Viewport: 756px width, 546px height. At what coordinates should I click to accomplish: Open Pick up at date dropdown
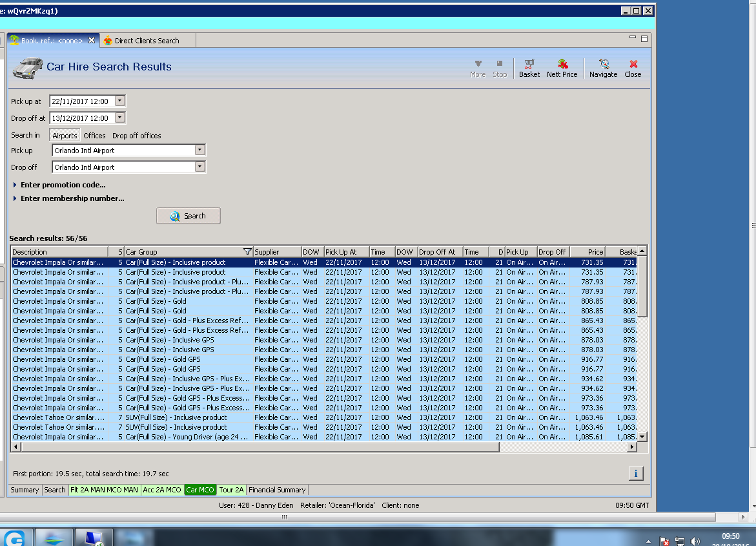(120, 101)
